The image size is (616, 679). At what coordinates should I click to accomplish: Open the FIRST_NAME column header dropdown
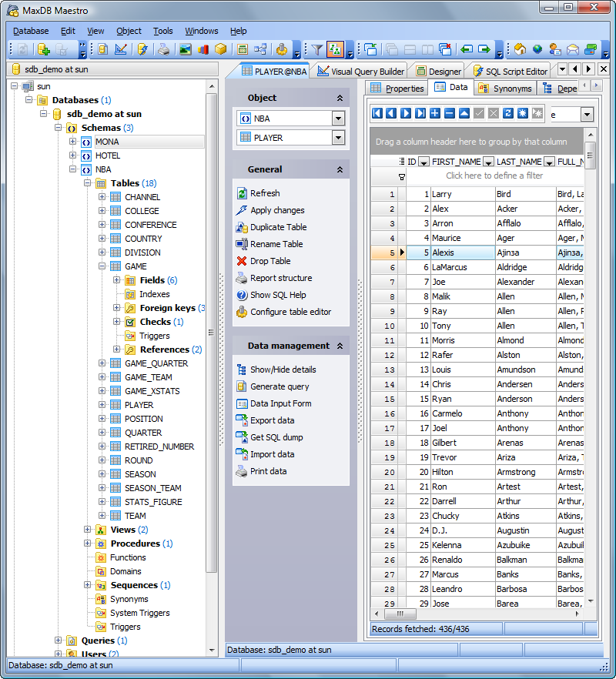coord(487,162)
